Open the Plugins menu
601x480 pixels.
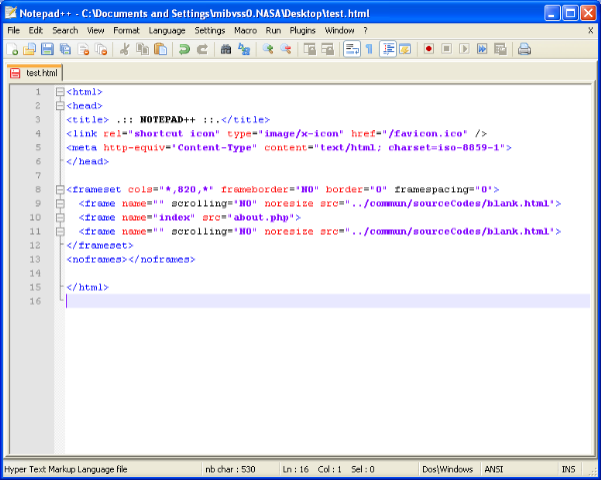coord(302,30)
